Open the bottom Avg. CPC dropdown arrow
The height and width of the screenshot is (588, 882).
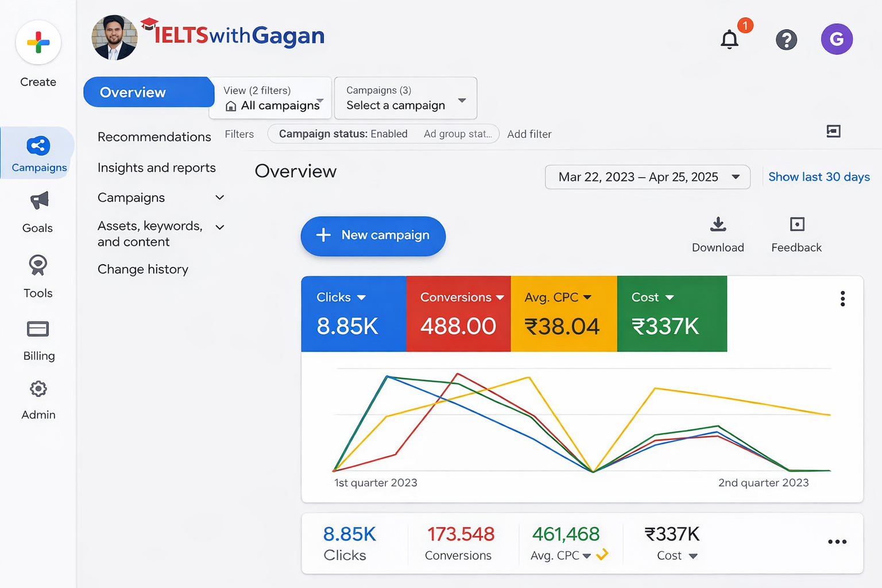pyautogui.click(x=586, y=556)
